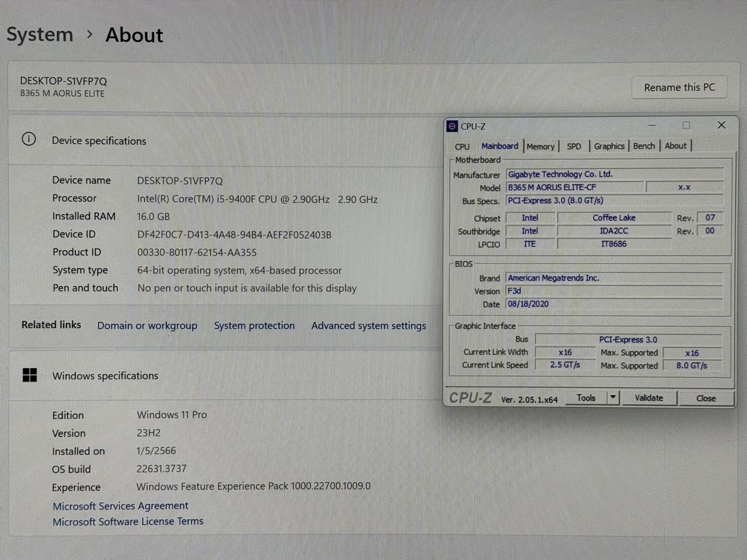Click the Southbridge value IDA2CC
This screenshot has width=747, height=560.
614,231
